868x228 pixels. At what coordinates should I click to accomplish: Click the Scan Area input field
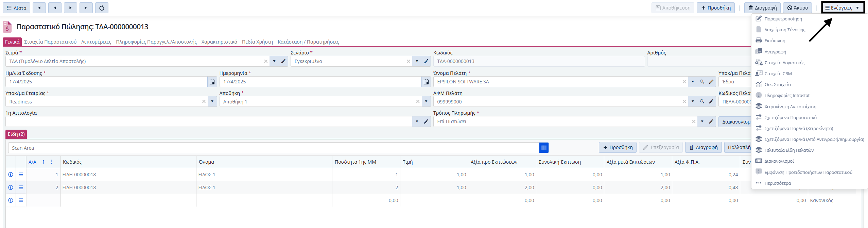tap(272, 148)
